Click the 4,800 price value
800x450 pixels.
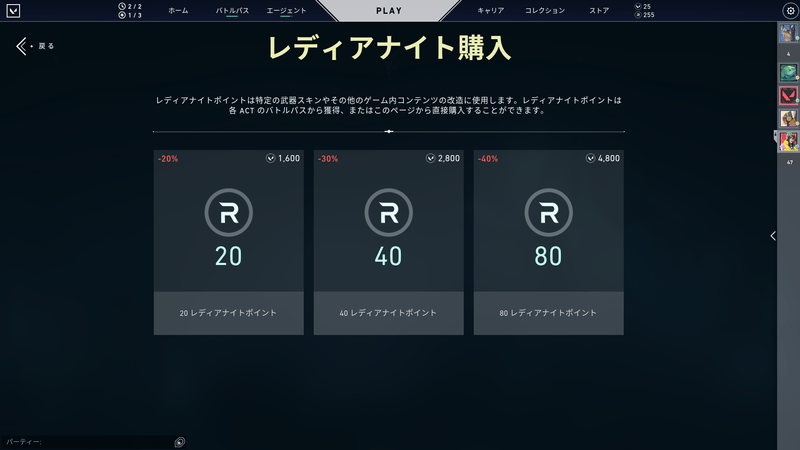[x=609, y=159]
